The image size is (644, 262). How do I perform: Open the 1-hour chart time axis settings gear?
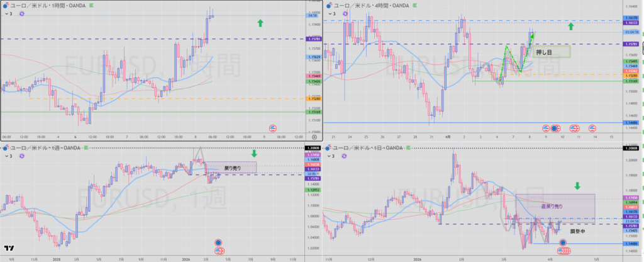pyautogui.click(x=314, y=137)
